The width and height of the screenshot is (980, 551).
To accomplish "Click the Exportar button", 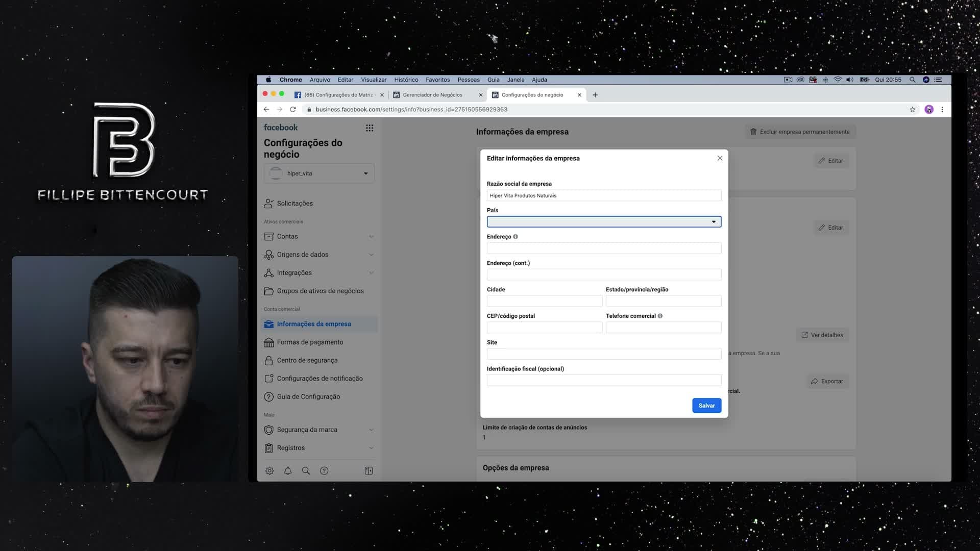I will (x=827, y=381).
